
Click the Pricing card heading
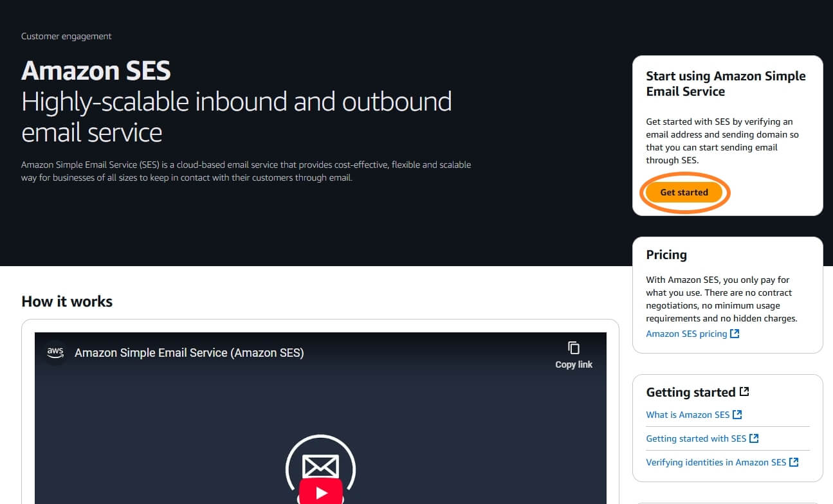tap(666, 255)
